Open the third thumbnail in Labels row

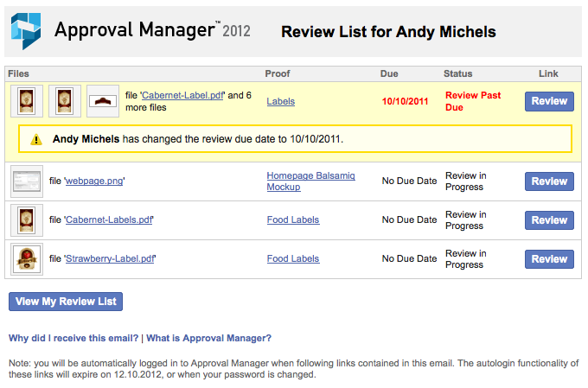[x=103, y=101]
